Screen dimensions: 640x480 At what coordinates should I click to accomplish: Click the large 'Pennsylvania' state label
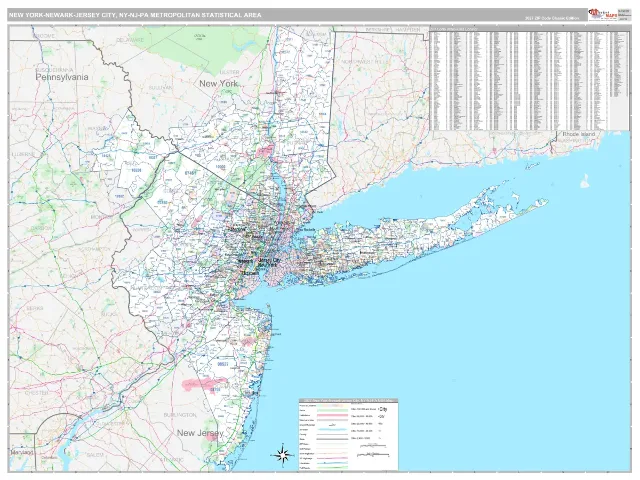[x=62, y=77]
